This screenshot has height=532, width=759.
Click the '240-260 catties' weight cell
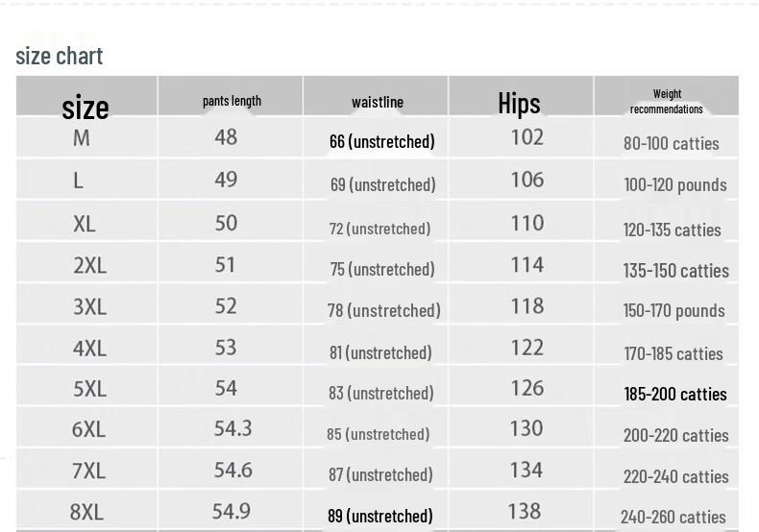673,517
